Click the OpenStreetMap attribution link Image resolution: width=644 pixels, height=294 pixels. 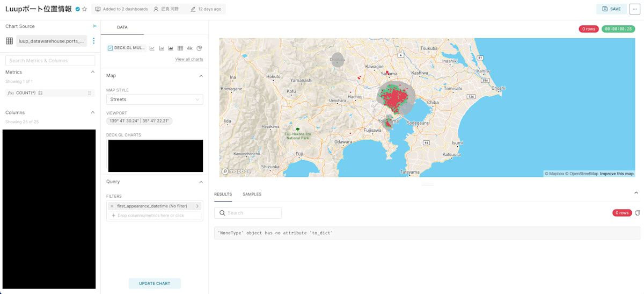(582, 174)
